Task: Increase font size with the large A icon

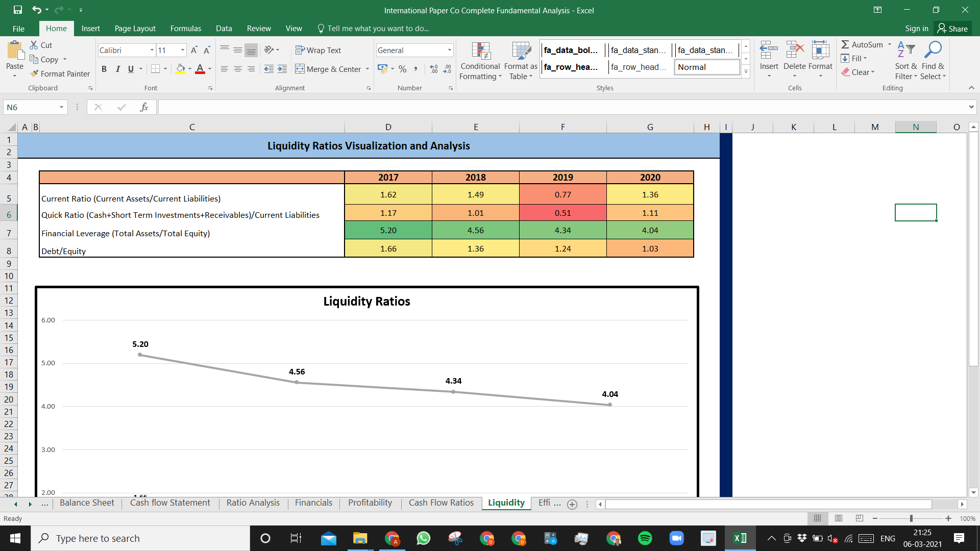Action: (194, 50)
